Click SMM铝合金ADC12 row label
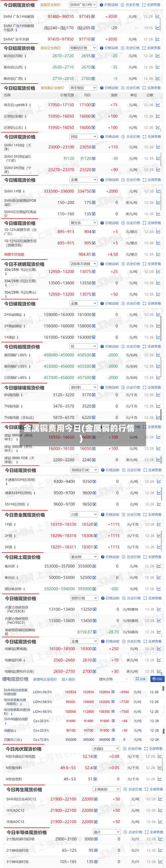Image resolution: width=166 pixels, height=868 pixels. pos(21,799)
